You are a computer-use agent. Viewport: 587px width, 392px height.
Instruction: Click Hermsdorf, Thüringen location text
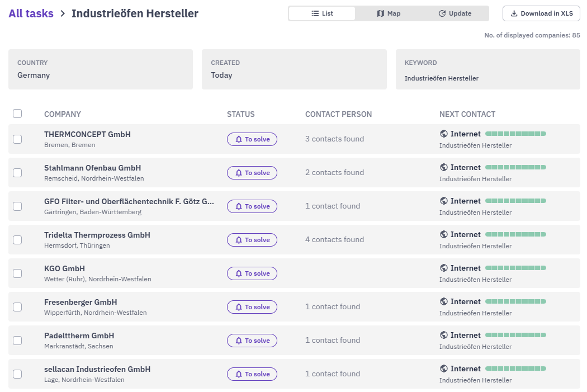coord(77,245)
